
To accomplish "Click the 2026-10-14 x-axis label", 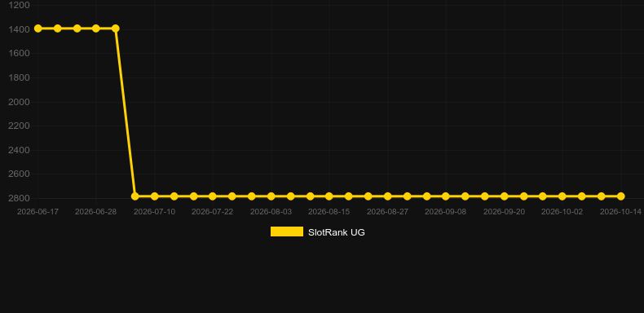I will point(620,212).
